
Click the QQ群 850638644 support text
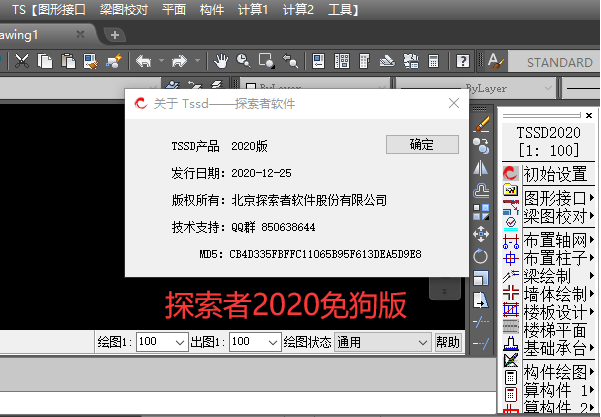(x=273, y=227)
